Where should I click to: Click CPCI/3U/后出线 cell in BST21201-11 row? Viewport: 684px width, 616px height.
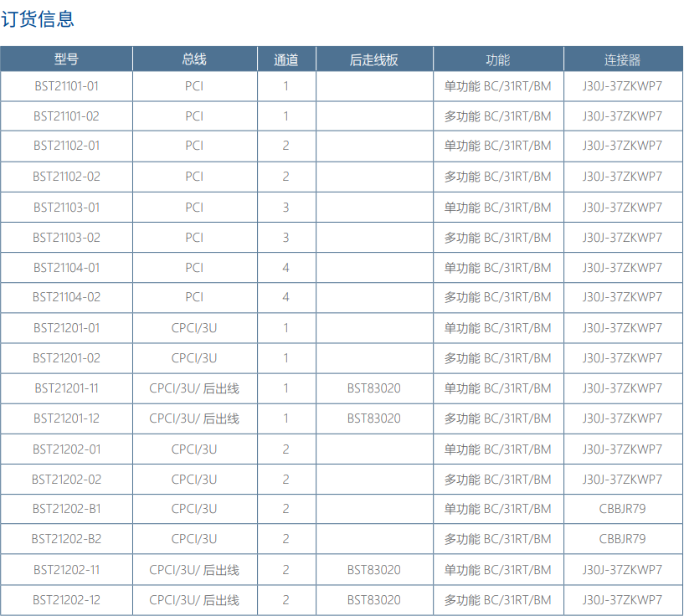(194, 388)
